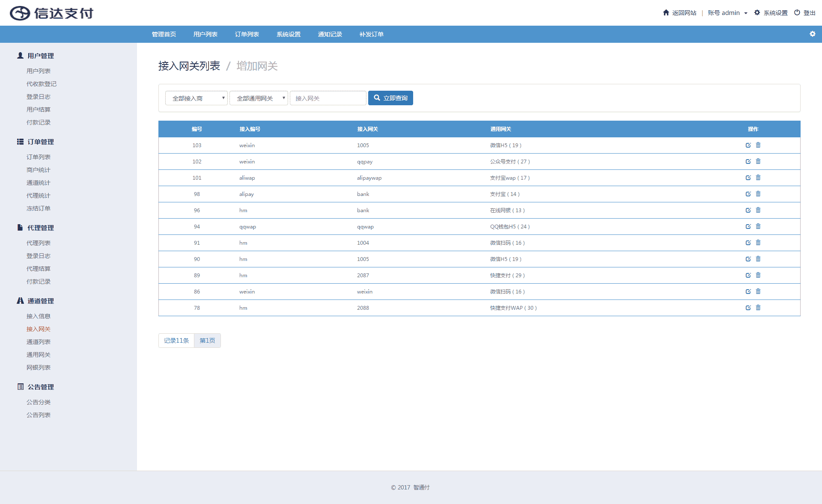
Task: Edit the qqwap gateway row 94
Action: point(748,226)
